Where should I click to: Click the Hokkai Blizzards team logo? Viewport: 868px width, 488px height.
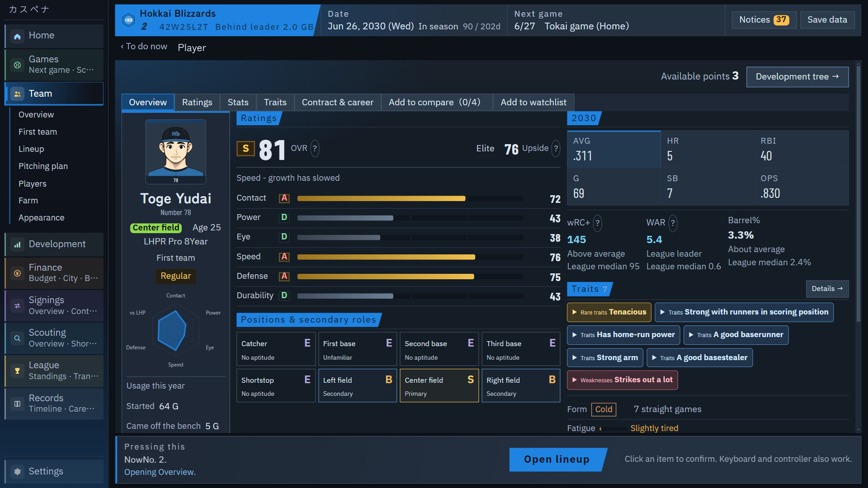coord(129,20)
